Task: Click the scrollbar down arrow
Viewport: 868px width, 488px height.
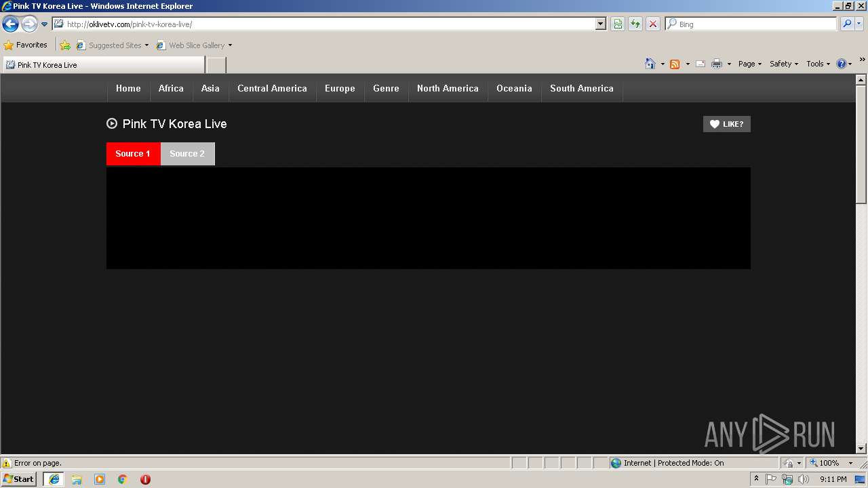Action: tap(861, 448)
